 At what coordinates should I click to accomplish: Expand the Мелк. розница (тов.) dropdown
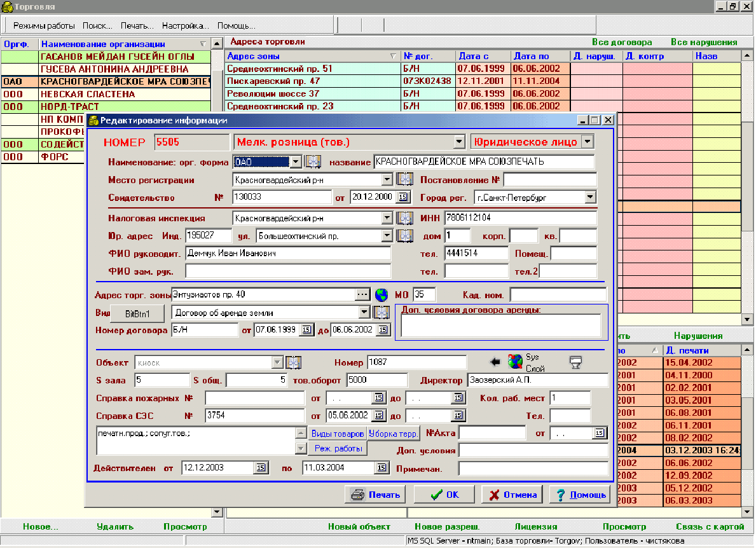pyautogui.click(x=460, y=142)
